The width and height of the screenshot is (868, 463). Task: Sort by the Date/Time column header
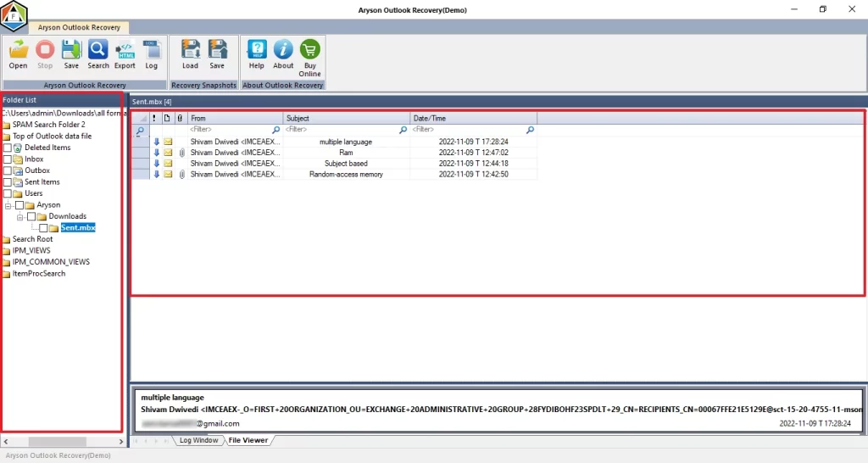(x=473, y=118)
